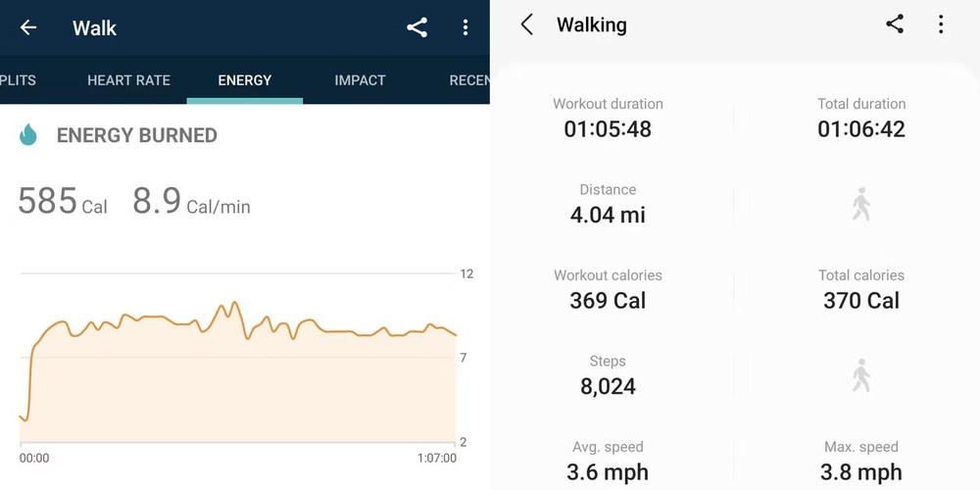Screen dimensions: 980x490
Task: Tap the Energy Burned droplet icon
Action: pos(28,135)
